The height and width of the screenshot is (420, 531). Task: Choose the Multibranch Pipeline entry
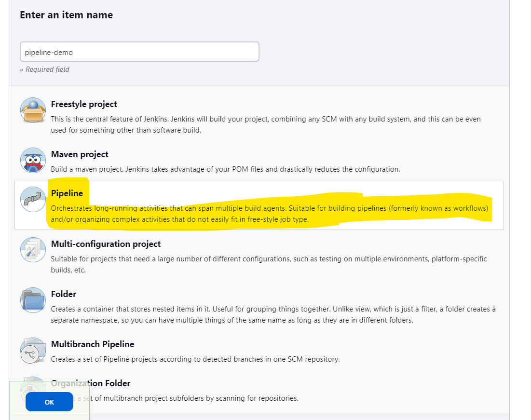193,352
